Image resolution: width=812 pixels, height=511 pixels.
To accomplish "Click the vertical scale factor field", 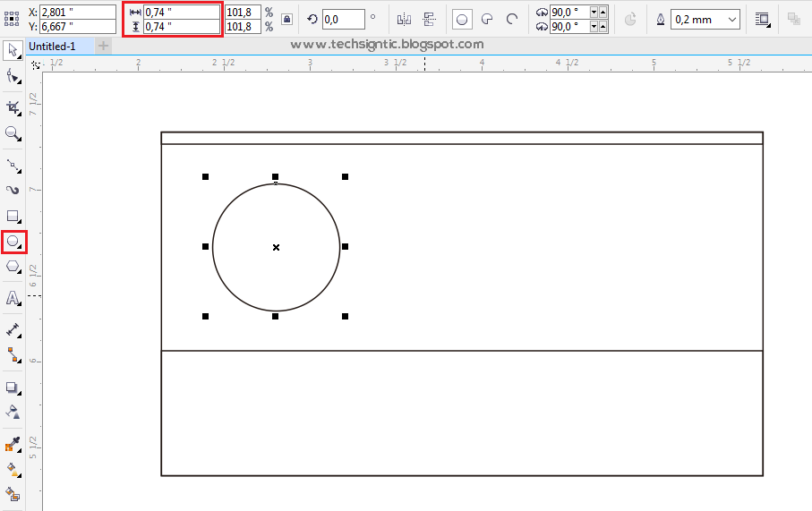I will [x=243, y=27].
